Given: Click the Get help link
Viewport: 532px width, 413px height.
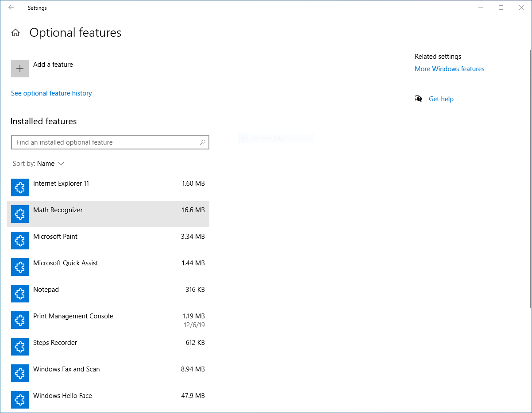Looking at the screenshot, I should click(441, 99).
